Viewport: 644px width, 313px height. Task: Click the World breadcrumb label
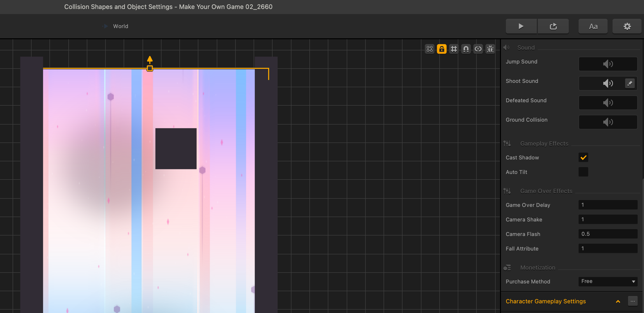point(121,26)
